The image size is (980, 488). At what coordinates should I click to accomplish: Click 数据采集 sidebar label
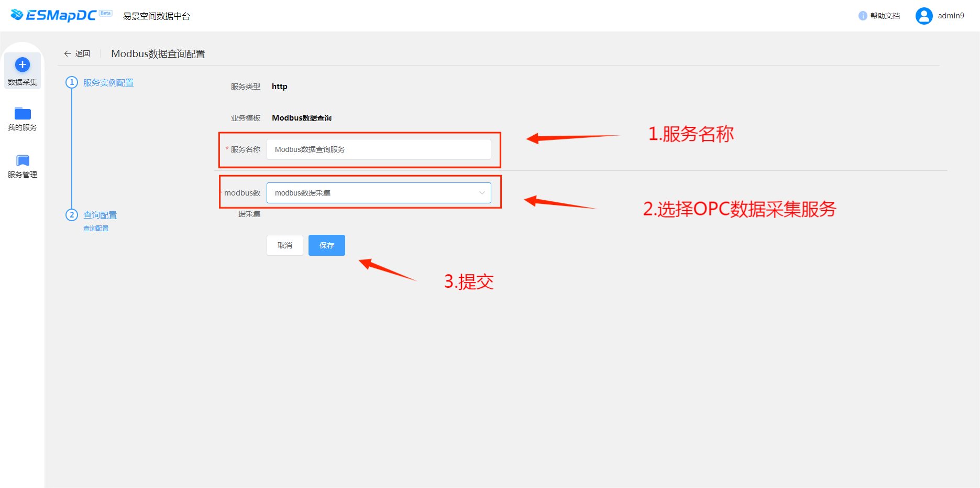[23, 82]
